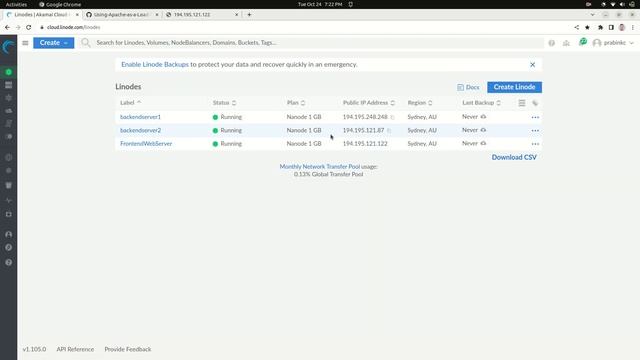Open the Object Storage bucket sidebar icon
Screen dimensions: 640x360
(x=9, y=185)
